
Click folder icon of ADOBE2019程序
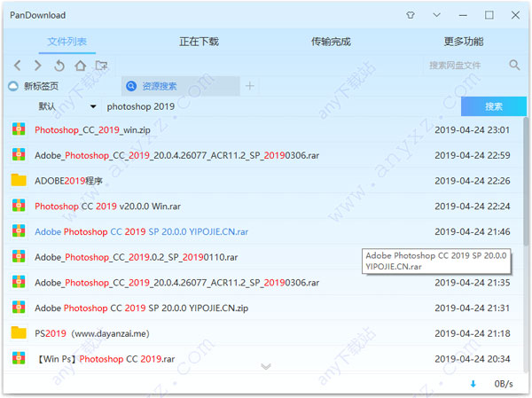pyautogui.click(x=19, y=180)
